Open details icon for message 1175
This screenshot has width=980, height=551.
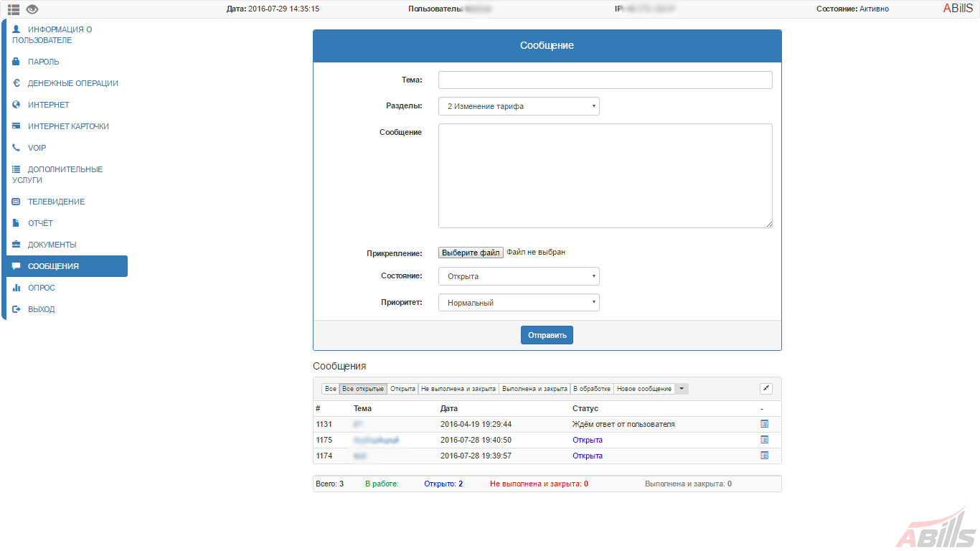pyautogui.click(x=764, y=440)
